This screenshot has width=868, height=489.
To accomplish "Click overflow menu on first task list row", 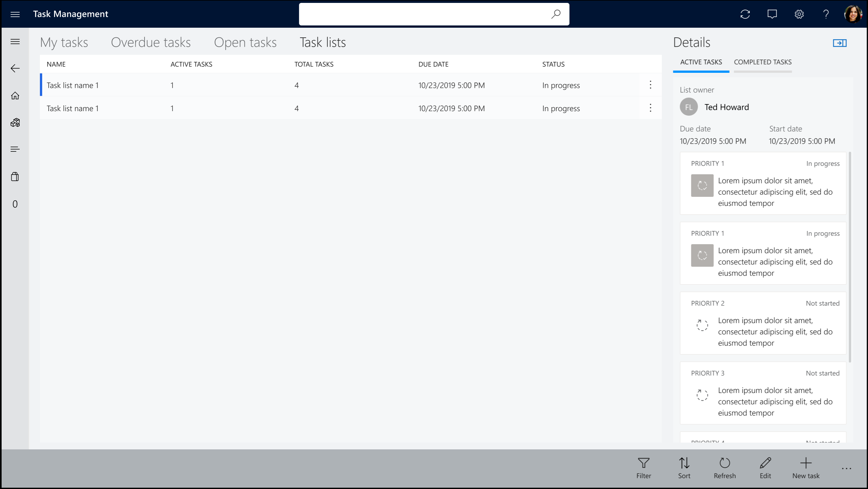I will point(650,85).
